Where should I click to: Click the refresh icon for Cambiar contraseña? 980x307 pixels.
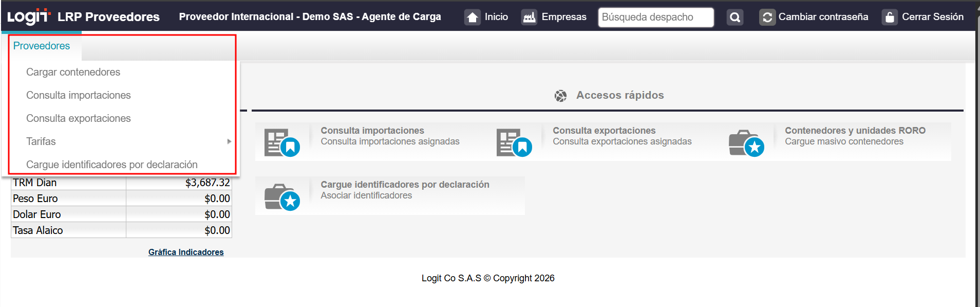click(x=767, y=17)
